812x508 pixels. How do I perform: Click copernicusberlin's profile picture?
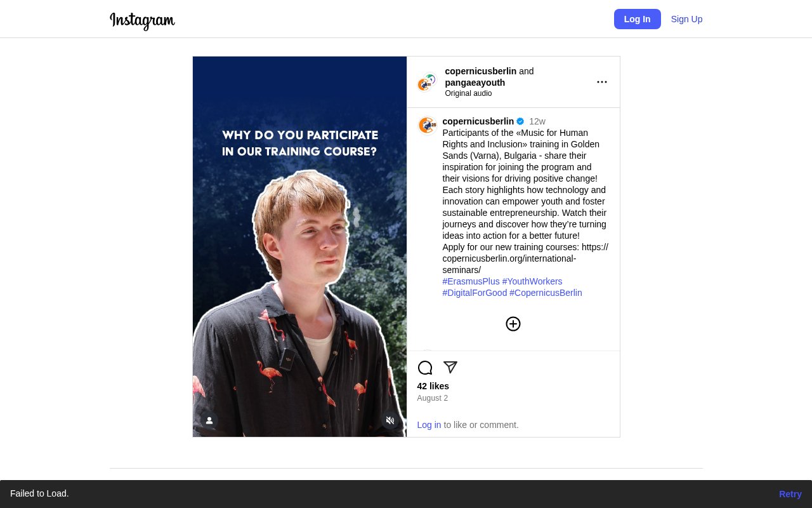coord(427,125)
